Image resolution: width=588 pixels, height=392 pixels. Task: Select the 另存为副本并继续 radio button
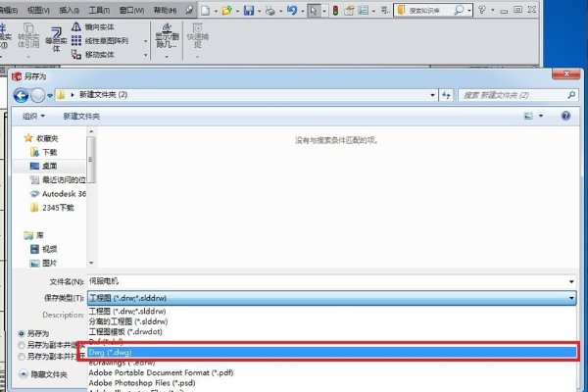[x=22, y=345]
